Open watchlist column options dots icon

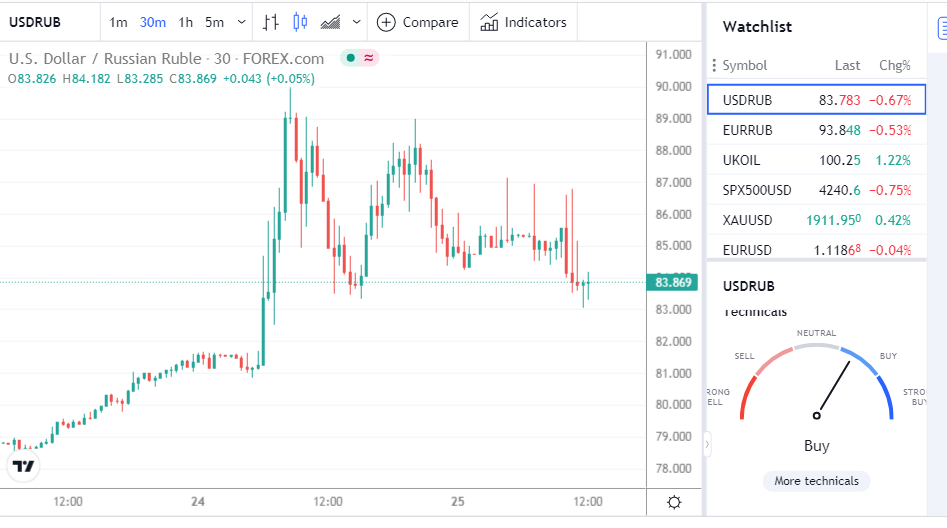[714, 65]
